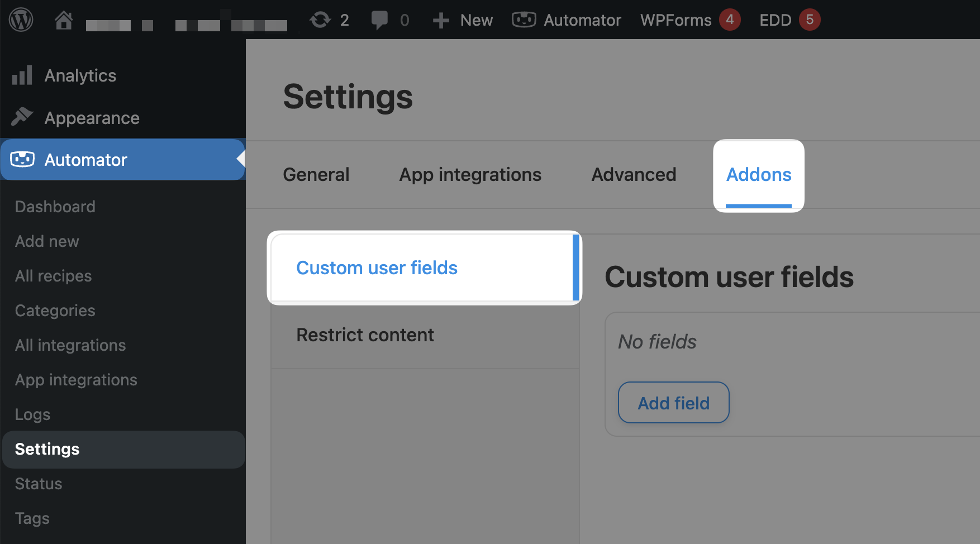Screen dimensions: 980x544
Task: Switch to the App integrations tab
Action: (x=470, y=175)
